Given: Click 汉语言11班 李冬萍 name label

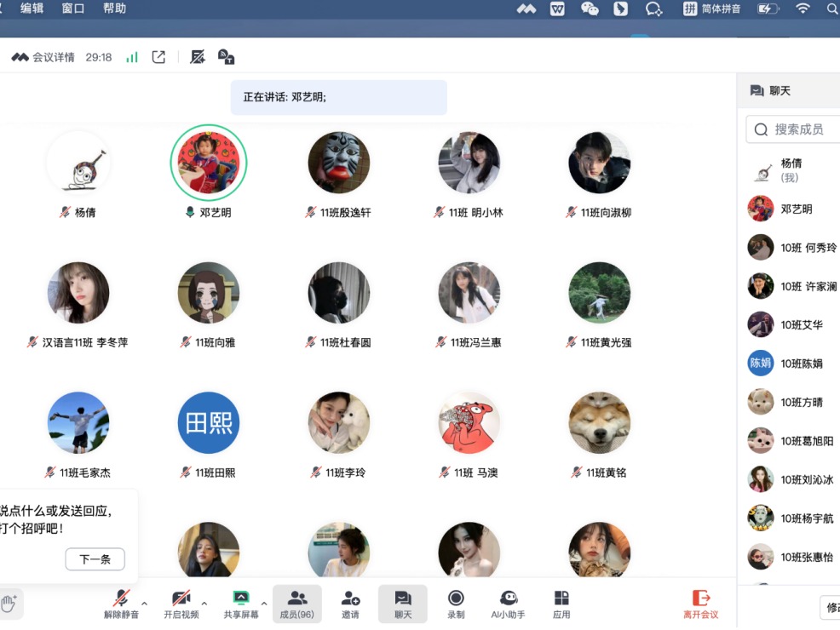Looking at the screenshot, I should pos(85,342).
